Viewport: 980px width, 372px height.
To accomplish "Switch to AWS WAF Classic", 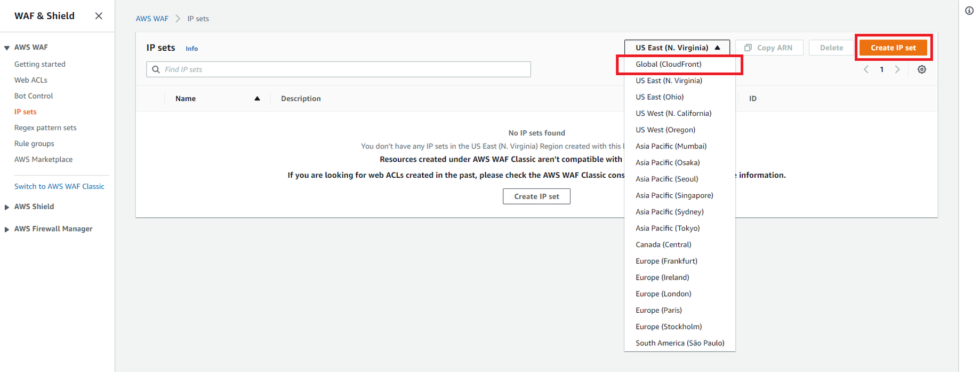I will tap(59, 186).
